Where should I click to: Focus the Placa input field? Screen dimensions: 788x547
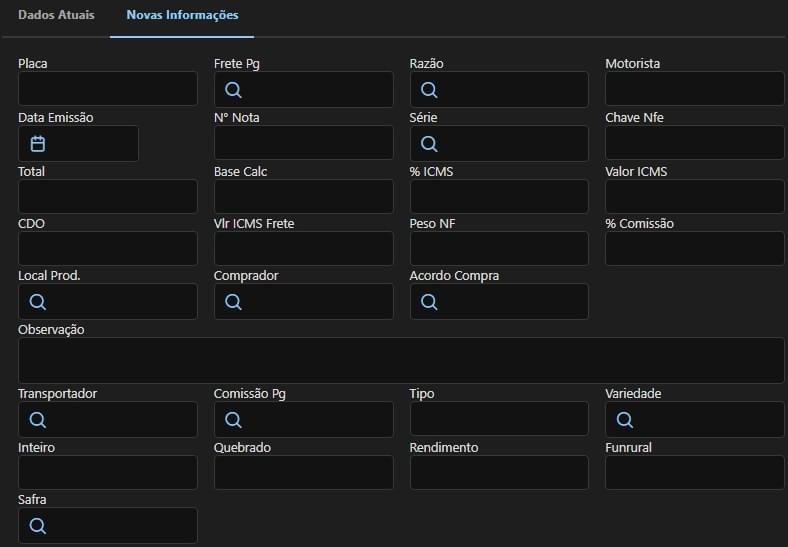click(x=108, y=90)
